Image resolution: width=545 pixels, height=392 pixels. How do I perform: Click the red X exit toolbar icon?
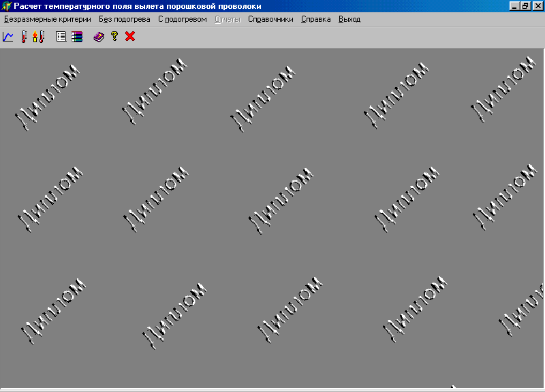click(130, 36)
